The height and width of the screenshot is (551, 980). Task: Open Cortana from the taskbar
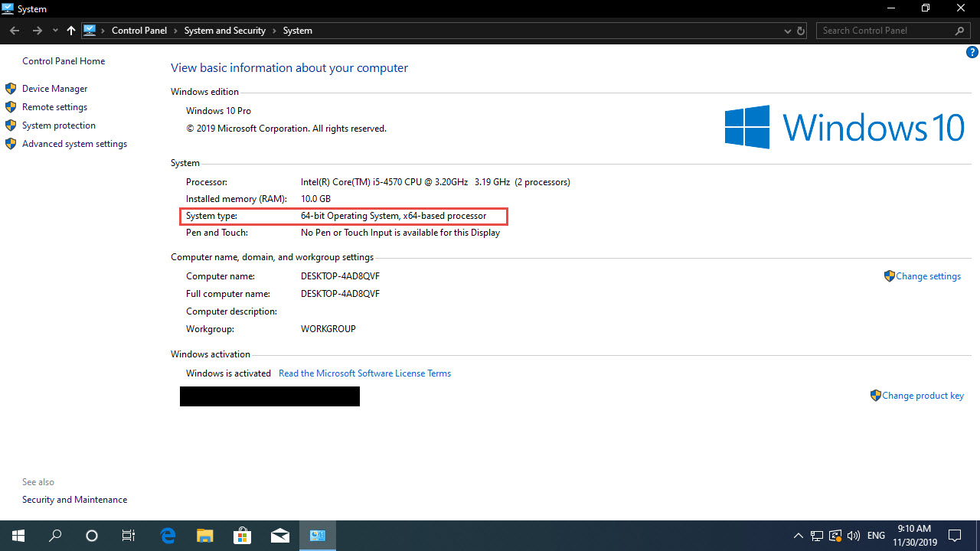[92, 536]
